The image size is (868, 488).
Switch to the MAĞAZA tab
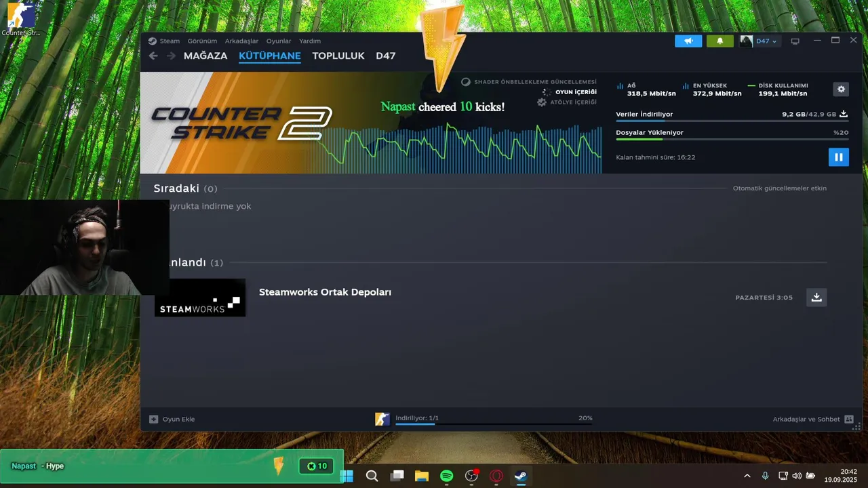point(205,56)
